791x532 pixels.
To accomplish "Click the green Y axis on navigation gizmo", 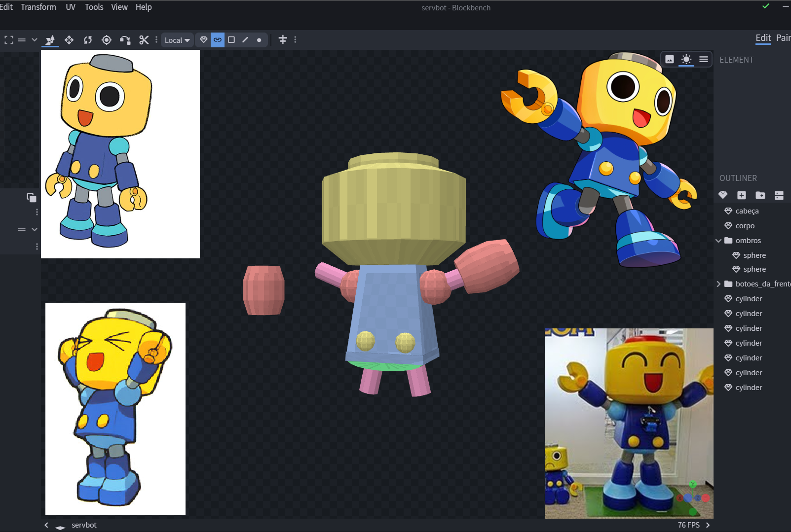I will tap(693, 485).
